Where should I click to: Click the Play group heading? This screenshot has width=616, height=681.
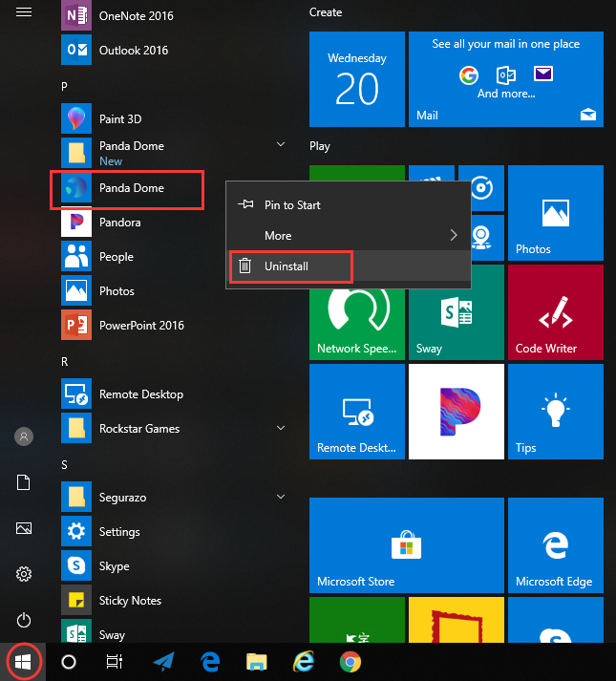(320, 146)
